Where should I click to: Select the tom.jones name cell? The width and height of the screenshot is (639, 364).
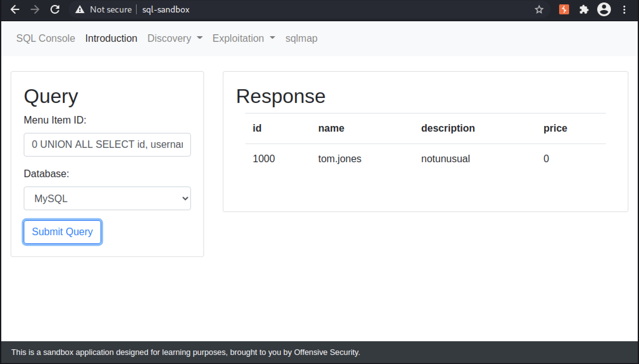(x=339, y=159)
